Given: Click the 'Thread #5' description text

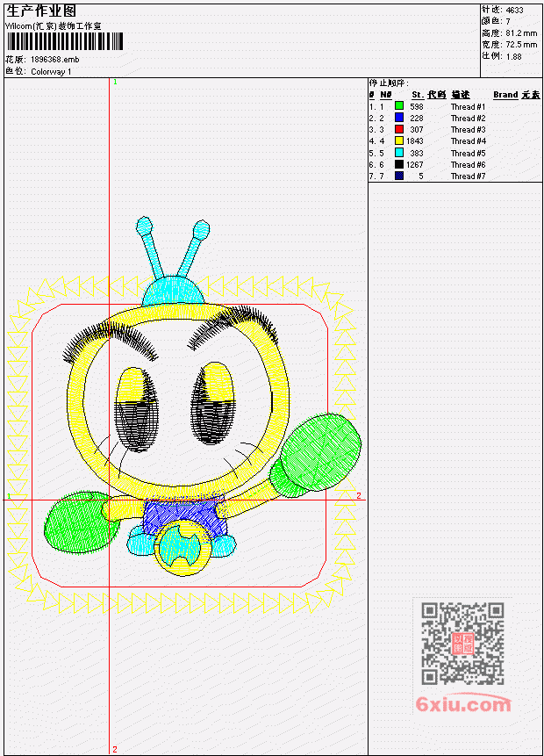Looking at the screenshot, I should point(468,154).
